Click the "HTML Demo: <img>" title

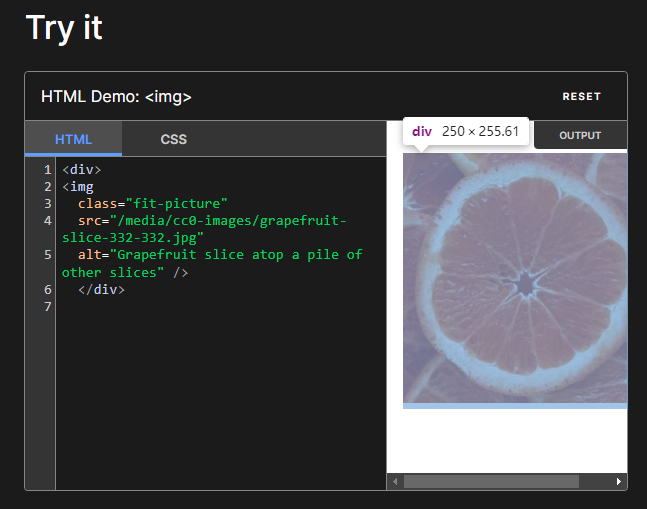point(116,97)
